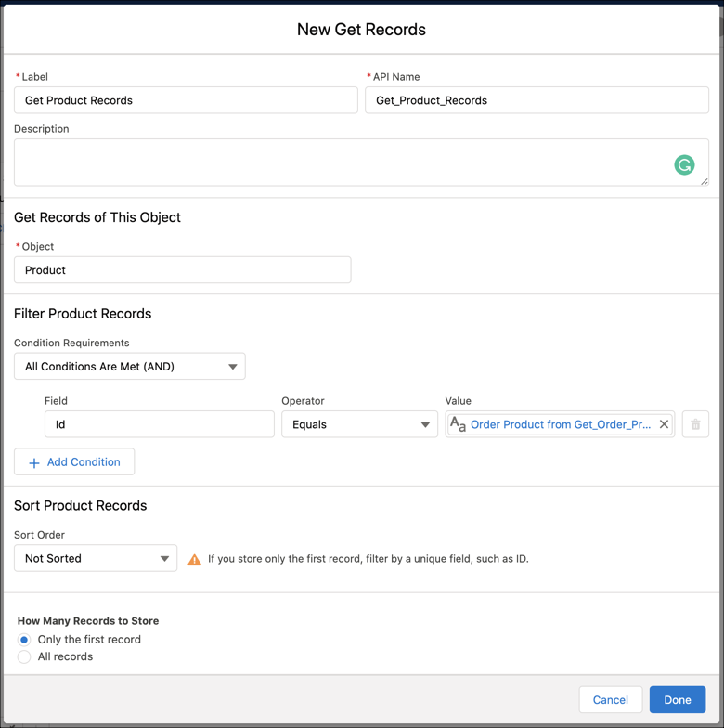The height and width of the screenshot is (728, 724).
Task: Click the unique field warning message text
Action: click(x=368, y=559)
